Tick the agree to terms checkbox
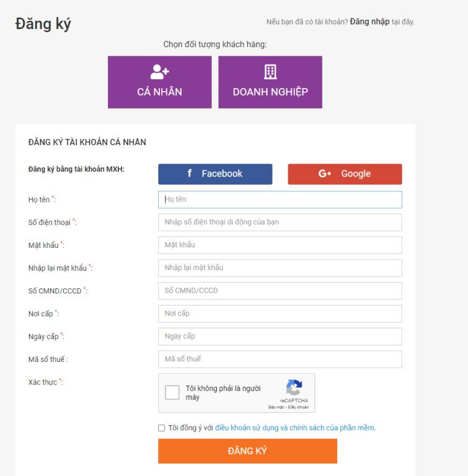 tap(162, 428)
